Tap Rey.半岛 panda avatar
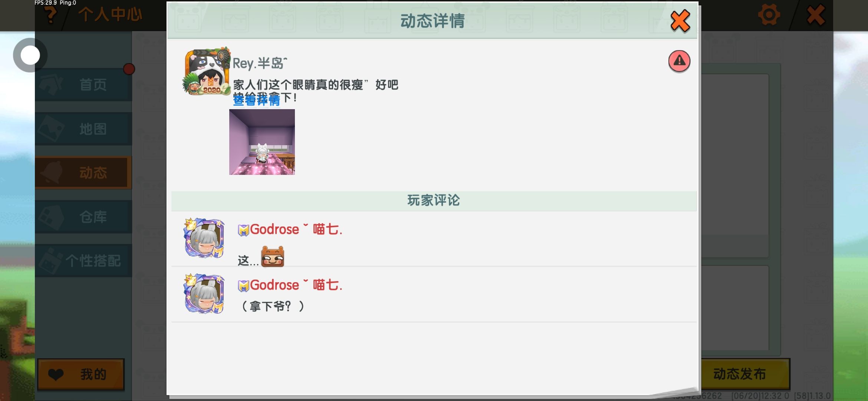Viewport: 868px width, 401px height. (206, 71)
